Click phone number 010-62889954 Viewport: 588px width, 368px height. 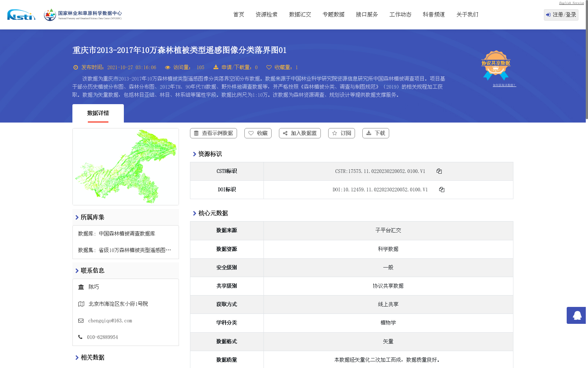point(103,337)
